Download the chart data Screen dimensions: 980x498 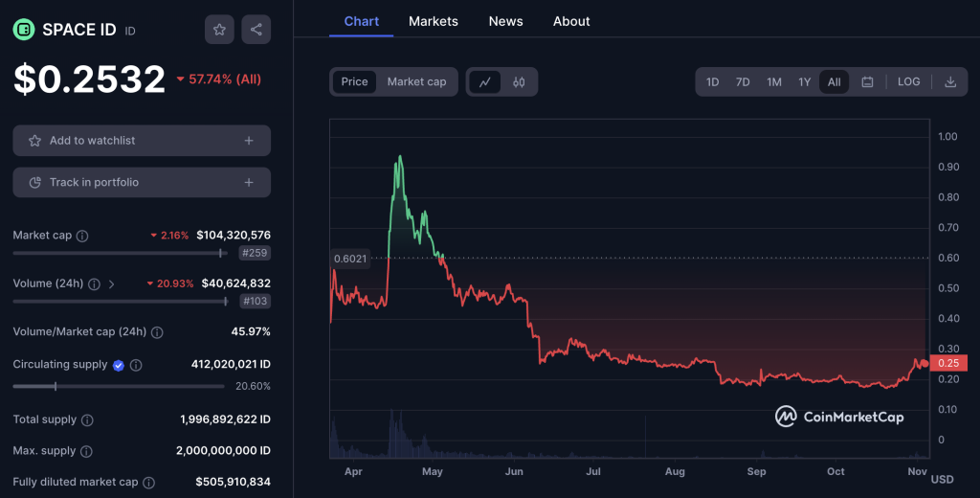(950, 82)
